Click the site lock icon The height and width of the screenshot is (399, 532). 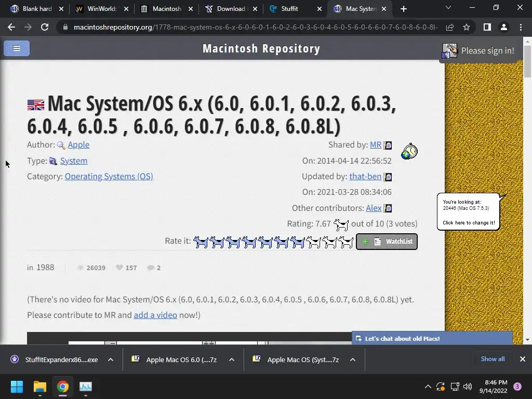[65, 27]
